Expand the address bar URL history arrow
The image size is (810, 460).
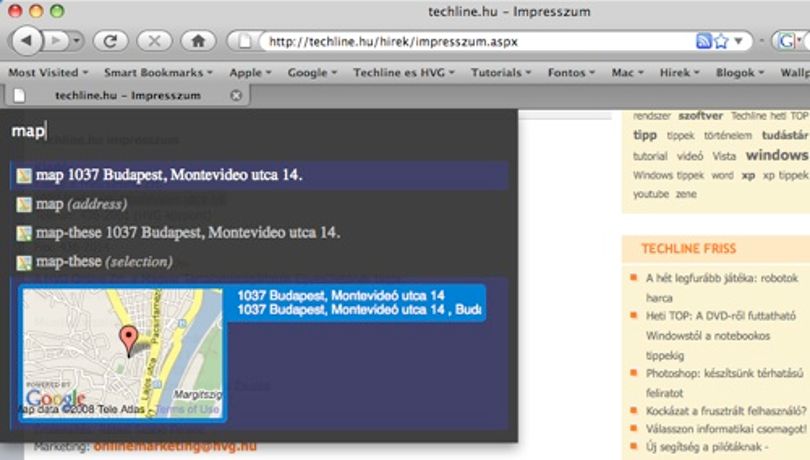click(739, 40)
